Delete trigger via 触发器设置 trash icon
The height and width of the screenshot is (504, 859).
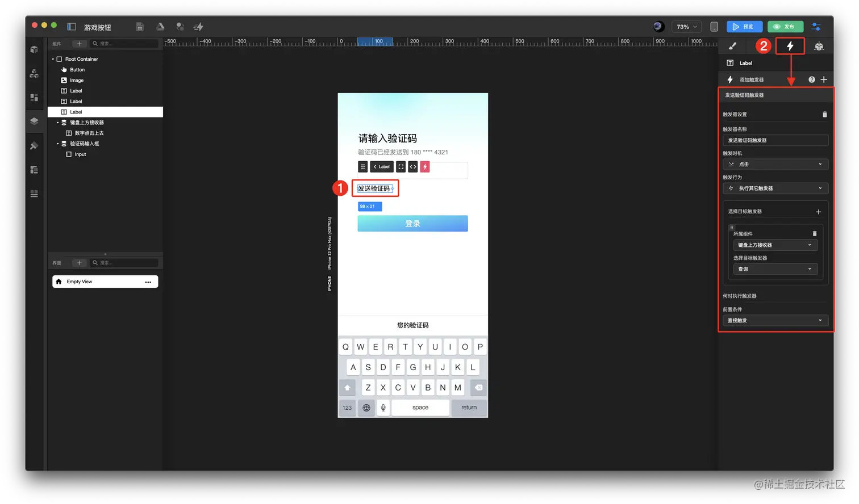[824, 114]
